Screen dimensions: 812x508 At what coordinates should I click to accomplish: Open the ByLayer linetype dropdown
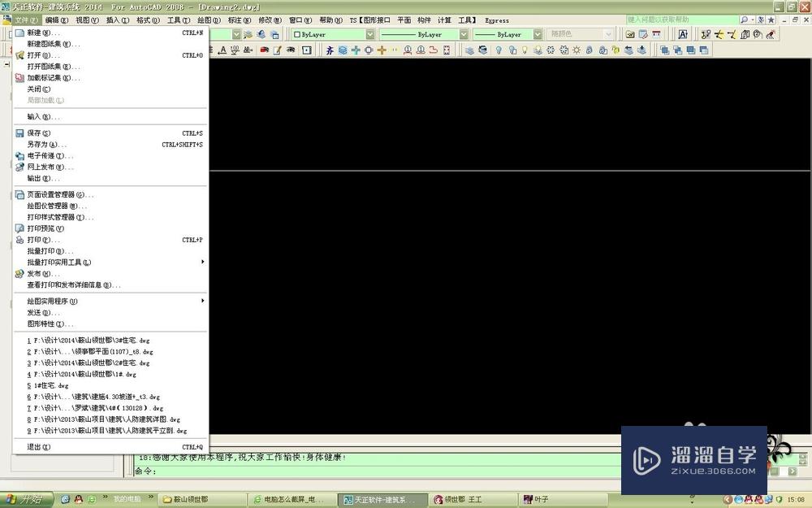click(464, 34)
